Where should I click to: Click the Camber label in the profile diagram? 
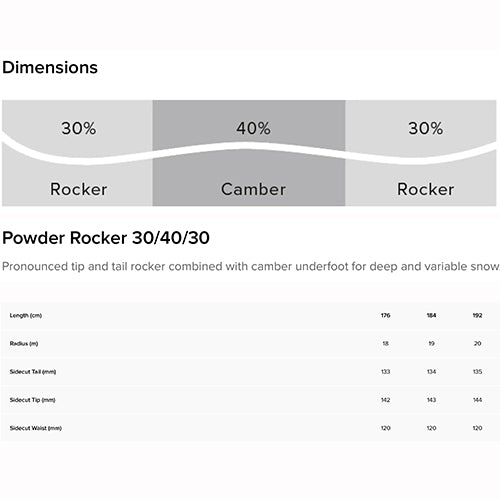pos(253,189)
